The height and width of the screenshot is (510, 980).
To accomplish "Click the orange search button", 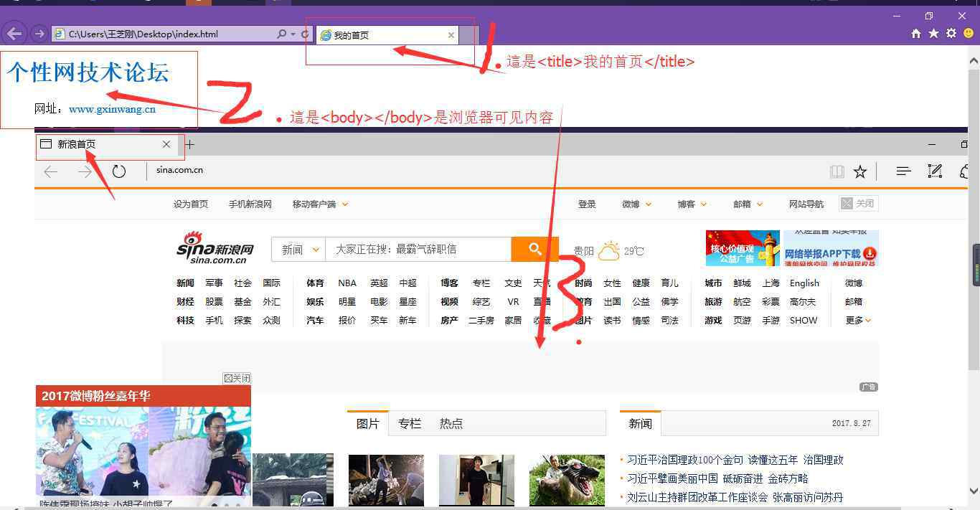I will click(534, 249).
